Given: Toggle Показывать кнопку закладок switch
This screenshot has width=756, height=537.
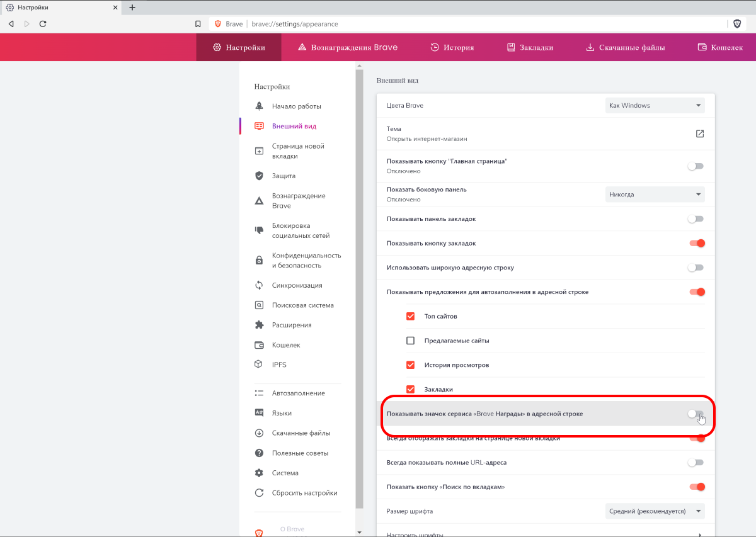Looking at the screenshot, I should pyautogui.click(x=697, y=243).
